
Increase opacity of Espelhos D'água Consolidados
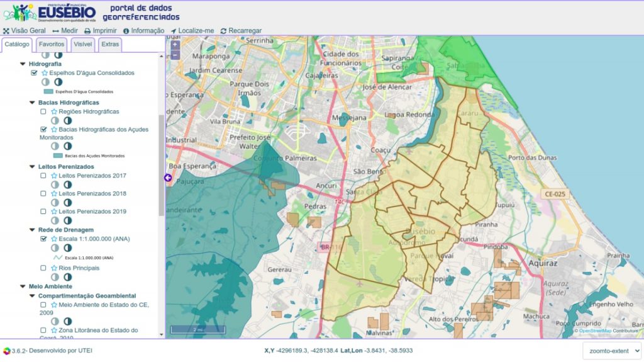pos(58,82)
